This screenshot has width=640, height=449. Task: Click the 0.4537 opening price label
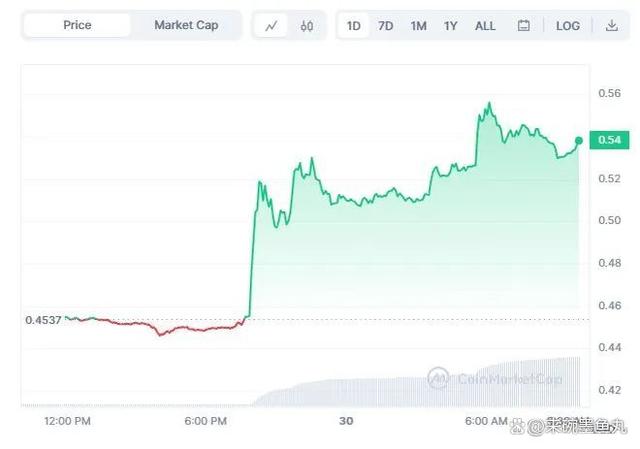click(43, 320)
